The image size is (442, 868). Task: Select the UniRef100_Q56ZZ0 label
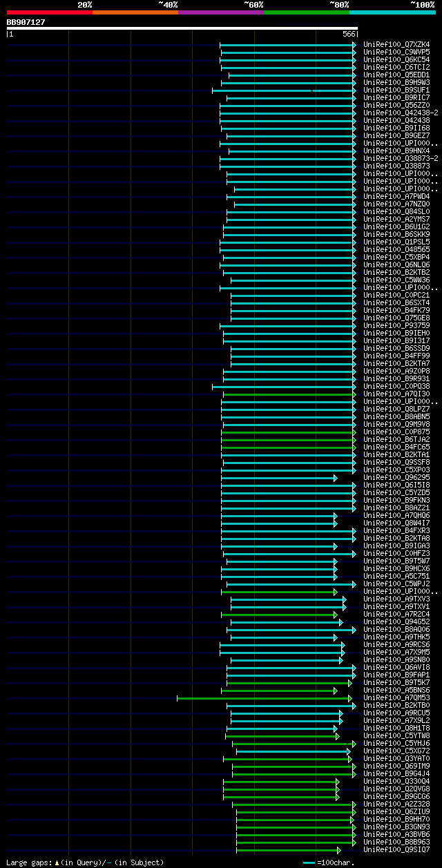[x=396, y=106]
